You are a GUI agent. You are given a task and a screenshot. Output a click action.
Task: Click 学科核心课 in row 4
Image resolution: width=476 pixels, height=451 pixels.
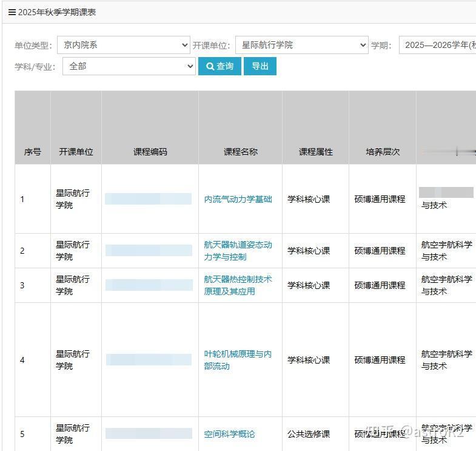coord(309,360)
